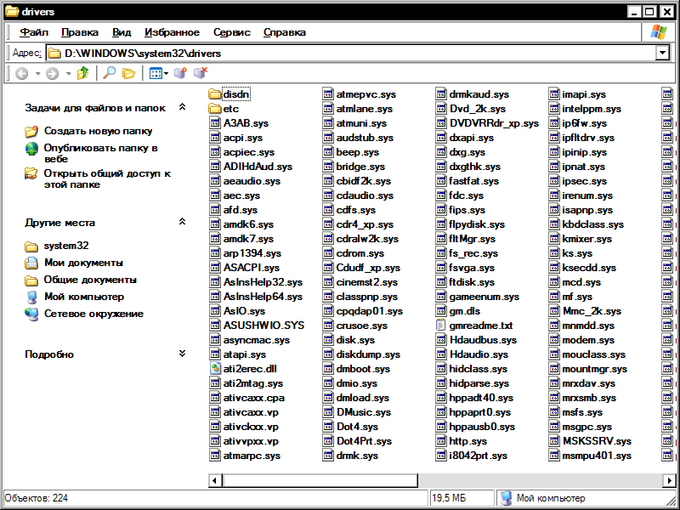
Task: Click the ati2erec.dll file icon
Action: point(215,369)
